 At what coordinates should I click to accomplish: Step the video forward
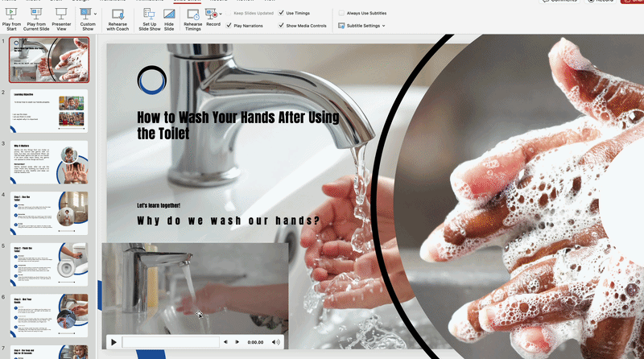point(237,342)
